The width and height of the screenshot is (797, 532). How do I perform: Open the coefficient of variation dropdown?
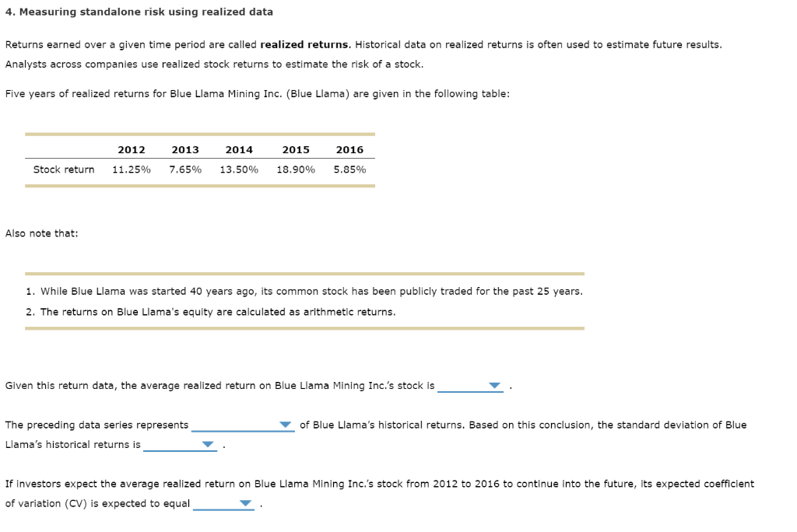(245, 502)
